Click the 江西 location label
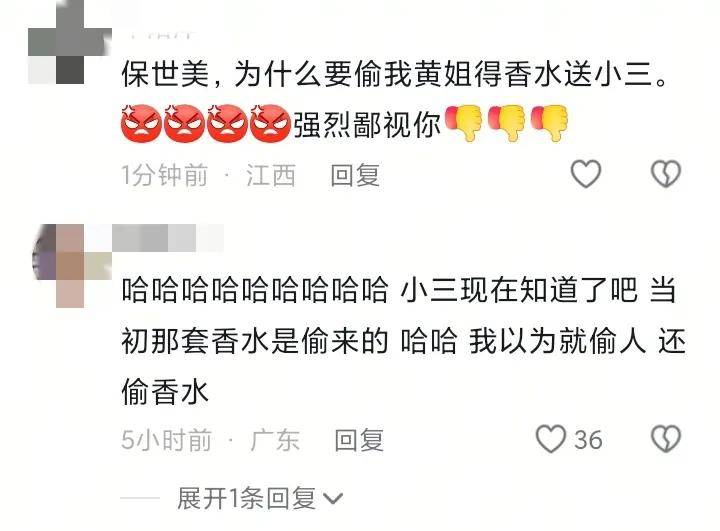The image size is (720, 531). 271,175
